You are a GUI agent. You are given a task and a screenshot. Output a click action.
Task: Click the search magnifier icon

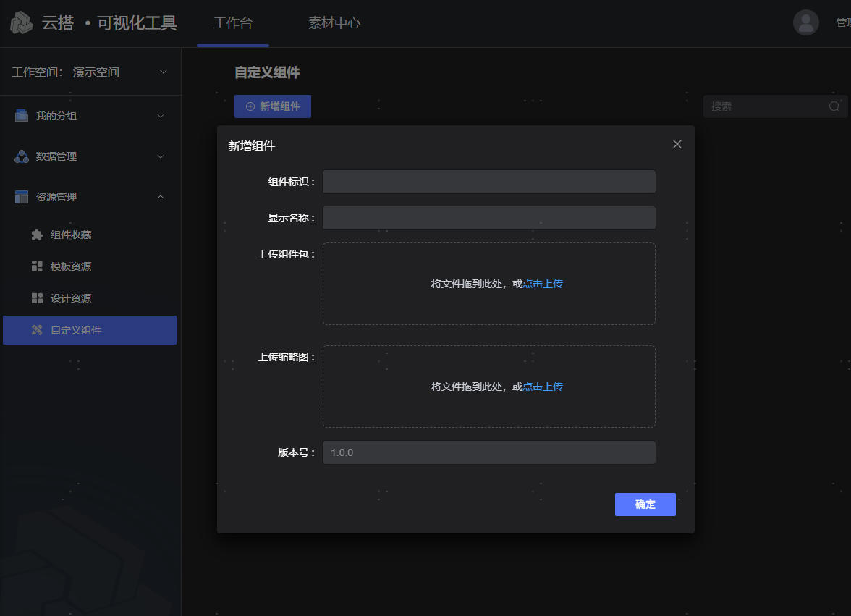click(x=834, y=106)
